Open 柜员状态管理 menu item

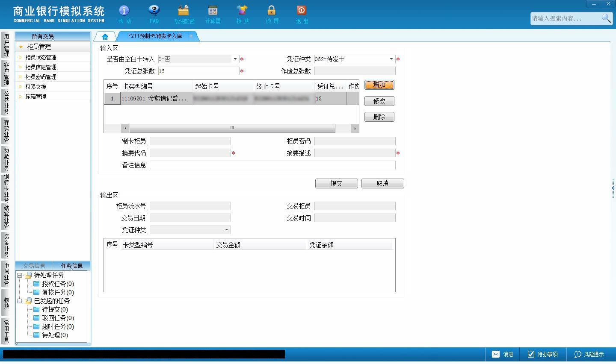[x=41, y=57]
